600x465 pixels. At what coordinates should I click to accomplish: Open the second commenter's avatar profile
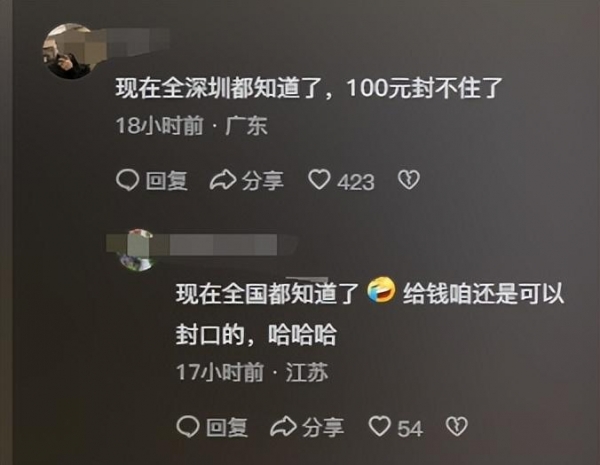(x=138, y=250)
